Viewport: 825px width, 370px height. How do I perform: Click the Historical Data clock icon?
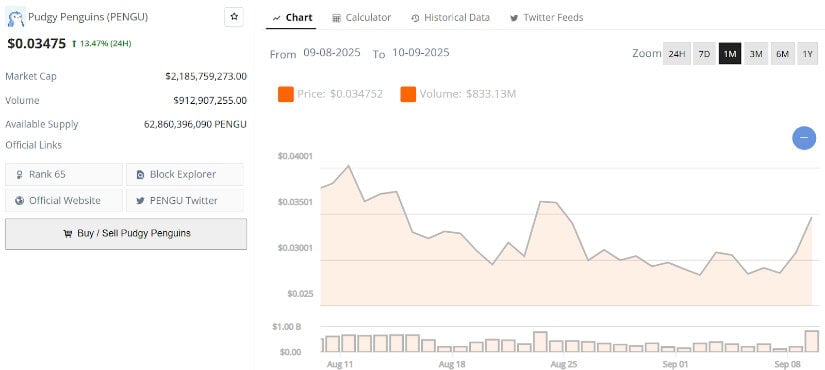click(x=415, y=18)
